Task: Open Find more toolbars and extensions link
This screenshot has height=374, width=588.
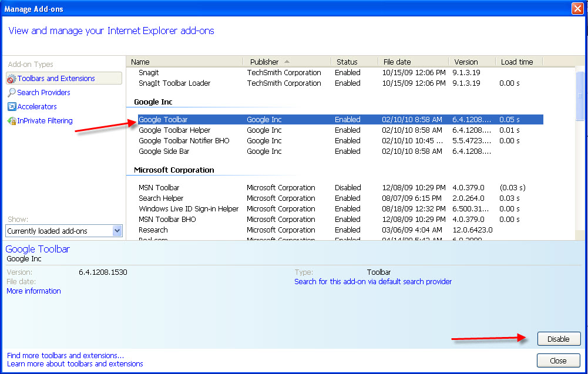Action: (65, 355)
